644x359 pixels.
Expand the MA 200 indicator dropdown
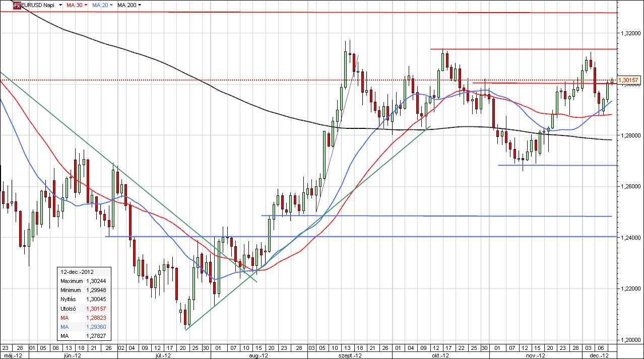[140, 5]
